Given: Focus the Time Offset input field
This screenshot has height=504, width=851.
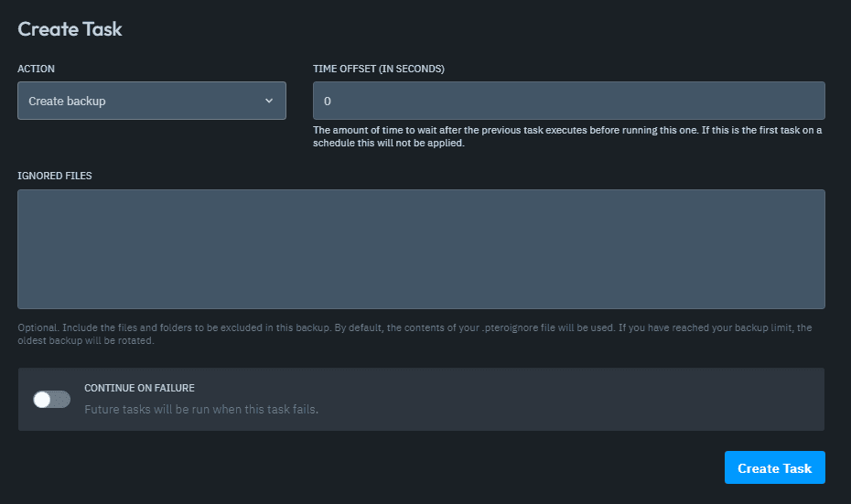Looking at the screenshot, I should (x=568, y=101).
